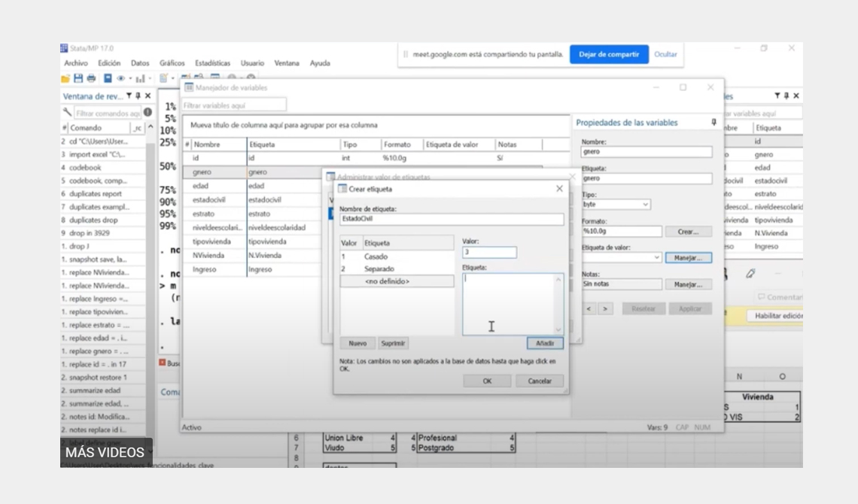Open the Viewer eye icon
Viewport: 858px width, 504px height.
(120, 79)
